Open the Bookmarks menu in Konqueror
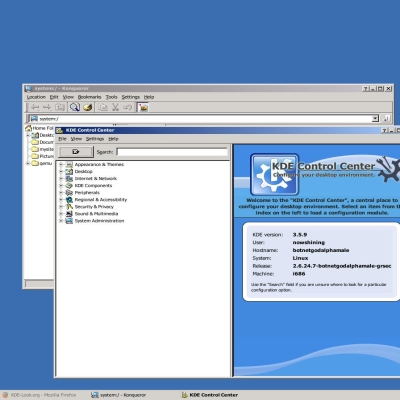Screen dimensions: 400x400 [89, 97]
